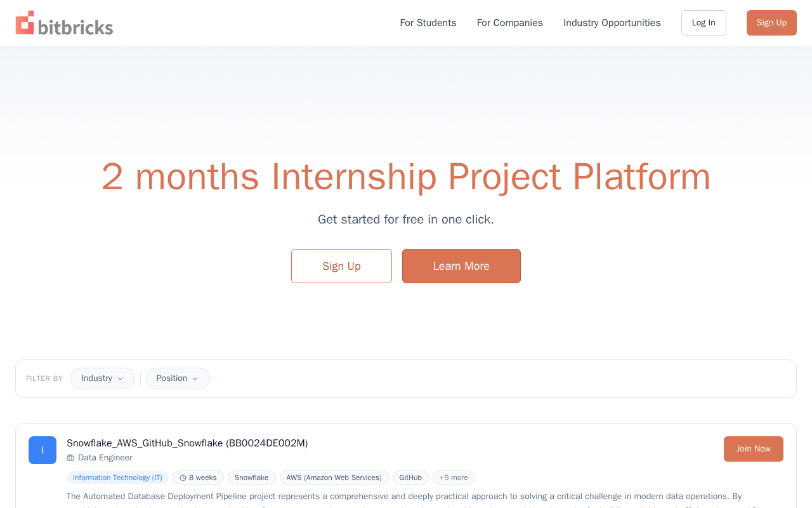Click the blue "I" project avatar
This screenshot has width=812, height=508.
[43, 450]
